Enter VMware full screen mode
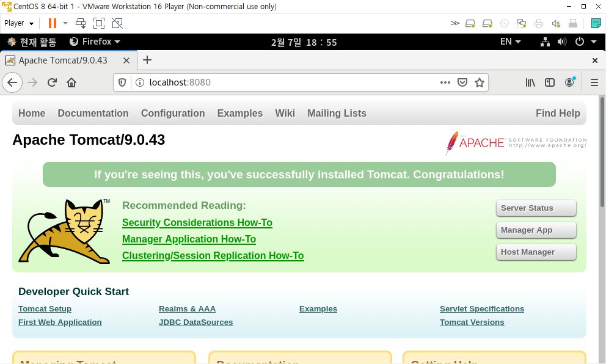Screen dimensions: 606x364 pyautogui.click(x=99, y=23)
